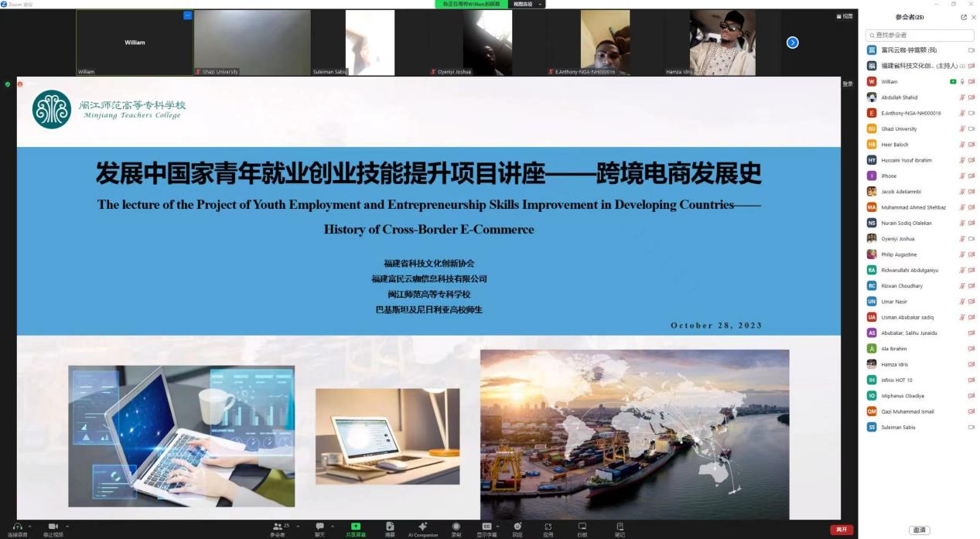Screen dimensions: 980x539
Task: Click the red Leave (离开) button
Action: click(842, 530)
